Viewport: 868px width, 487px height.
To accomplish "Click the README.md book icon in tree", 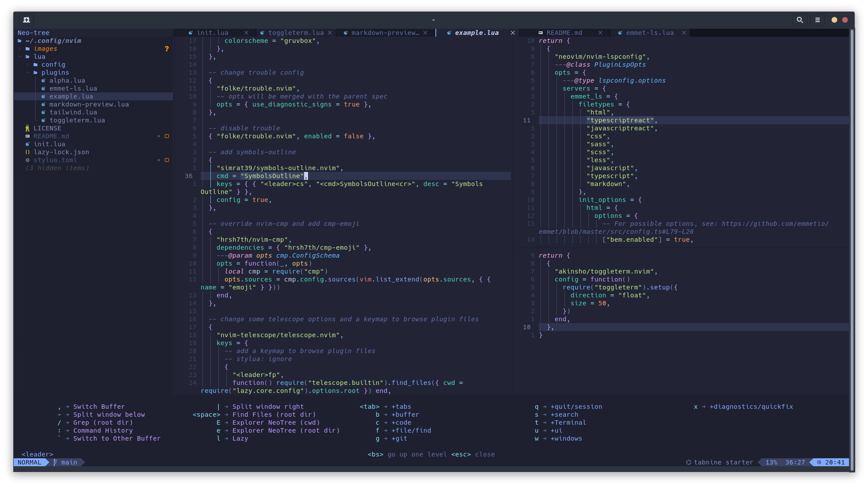I will click(27, 136).
